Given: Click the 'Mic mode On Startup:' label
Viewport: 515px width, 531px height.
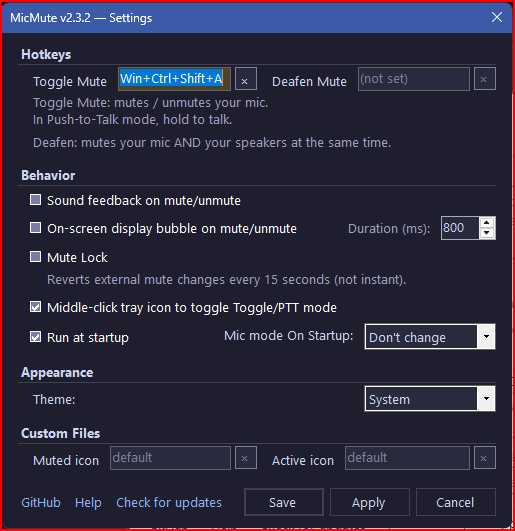Looking at the screenshot, I should click(288, 336).
